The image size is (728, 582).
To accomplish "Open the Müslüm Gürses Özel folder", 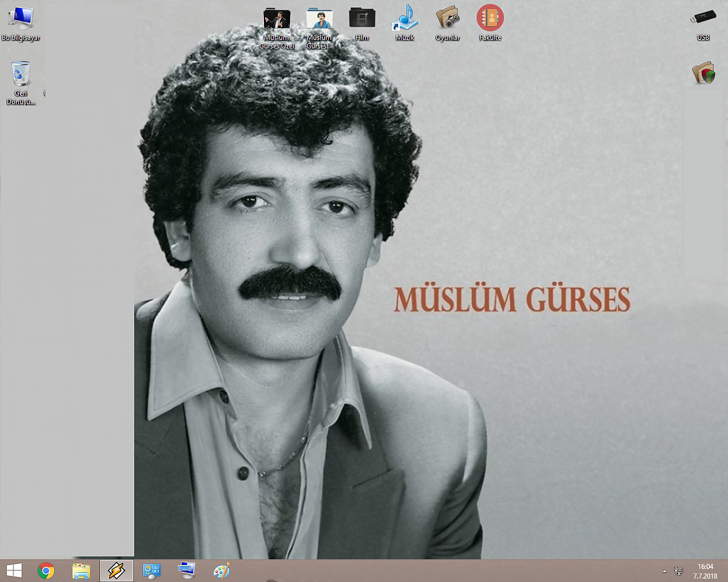I will point(277,27).
